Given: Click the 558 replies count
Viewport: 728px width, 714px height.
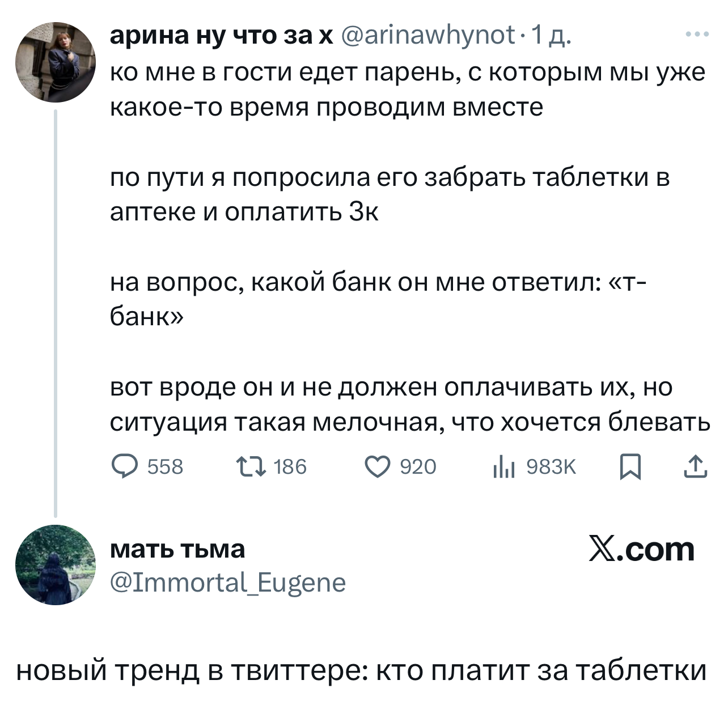Looking at the screenshot, I should pos(165,467).
